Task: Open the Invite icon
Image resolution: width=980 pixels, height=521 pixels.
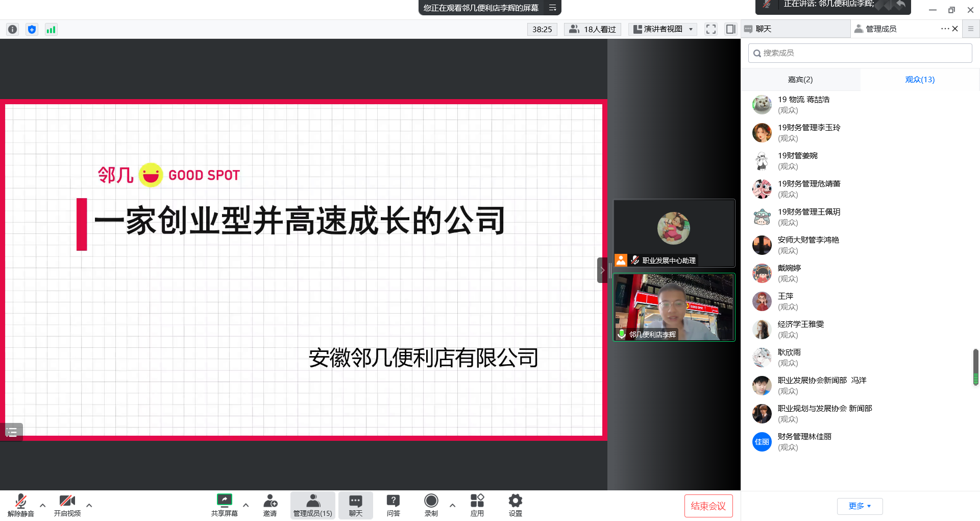Action: pyautogui.click(x=270, y=505)
